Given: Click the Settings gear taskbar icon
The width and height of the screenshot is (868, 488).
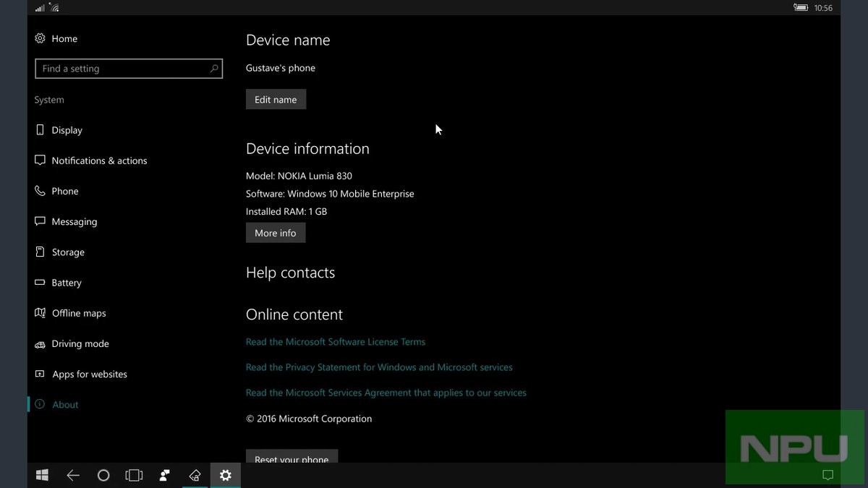Looking at the screenshot, I should click(x=226, y=475).
